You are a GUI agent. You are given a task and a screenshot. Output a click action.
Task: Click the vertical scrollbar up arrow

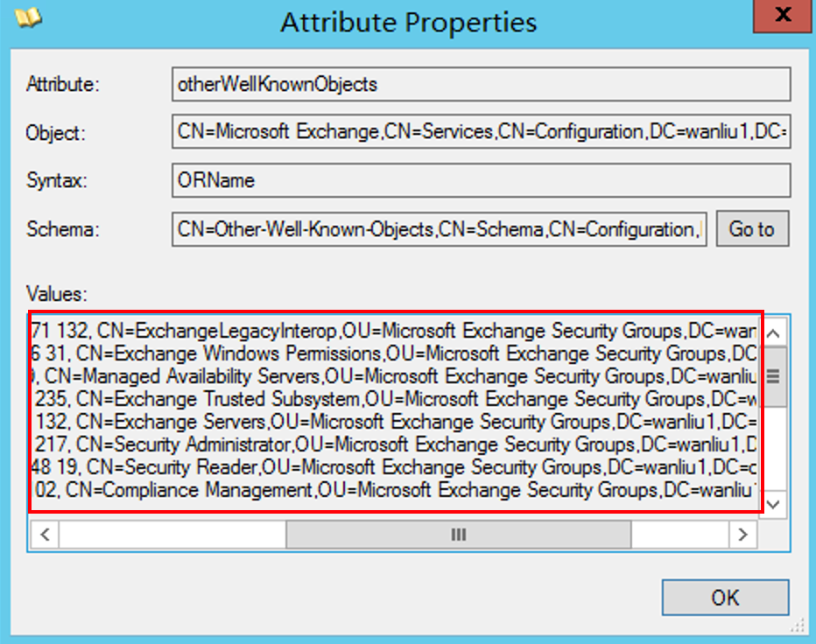coord(773,333)
